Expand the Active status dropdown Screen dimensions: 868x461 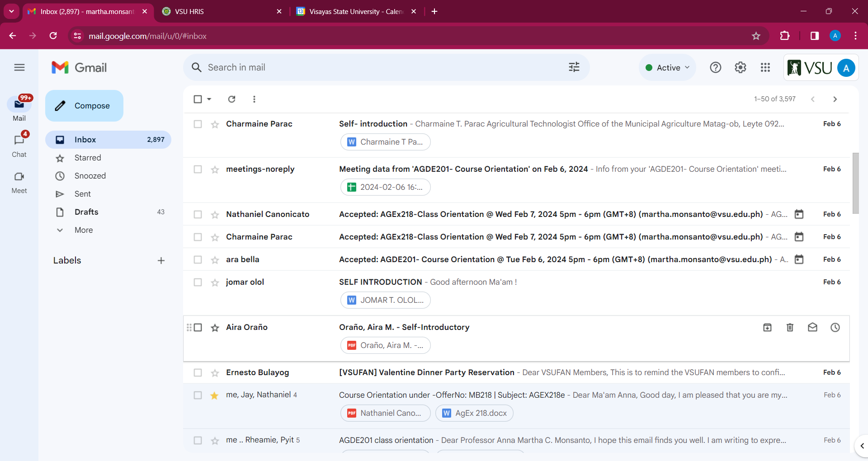(x=668, y=67)
